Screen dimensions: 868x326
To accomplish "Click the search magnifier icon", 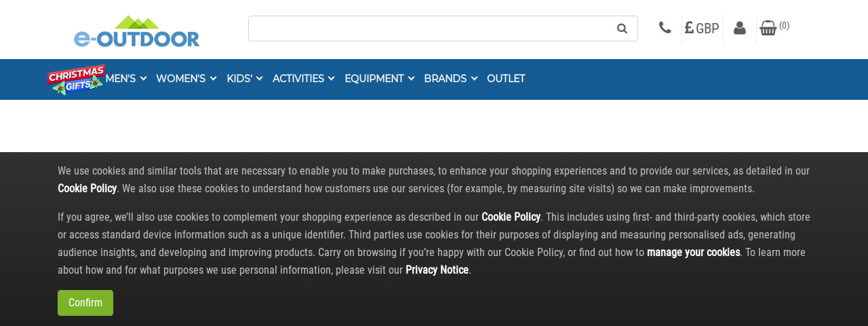I will [x=622, y=29].
